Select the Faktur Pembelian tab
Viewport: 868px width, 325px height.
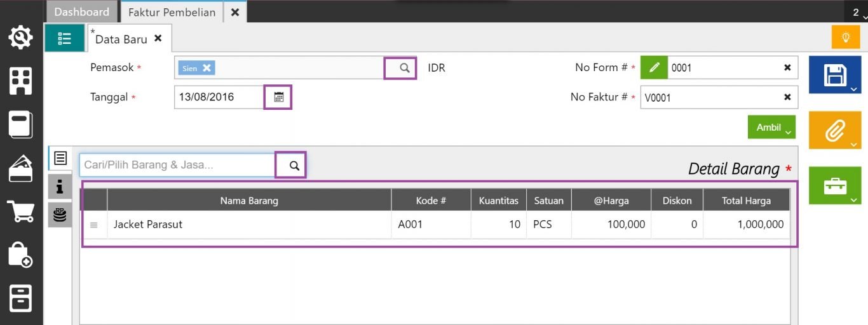click(172, 12)
